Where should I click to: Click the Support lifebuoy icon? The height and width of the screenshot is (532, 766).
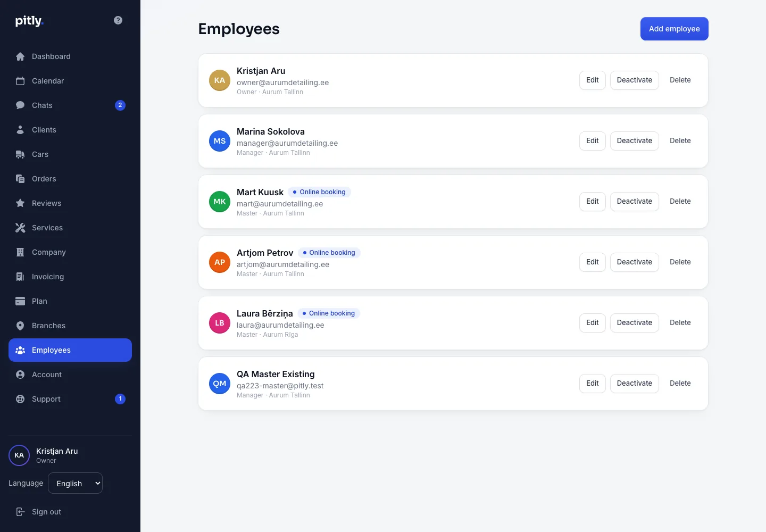(x=20, y=399)
